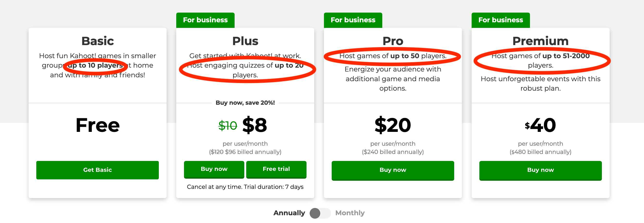Buy the Premium plan now
Image resolution: width=644 pixels, height=223 pixels.
pos(540,170)
